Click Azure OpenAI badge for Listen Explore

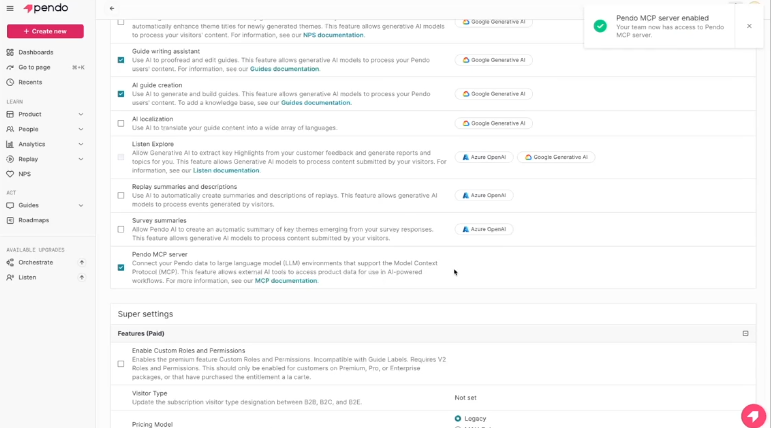484,157
